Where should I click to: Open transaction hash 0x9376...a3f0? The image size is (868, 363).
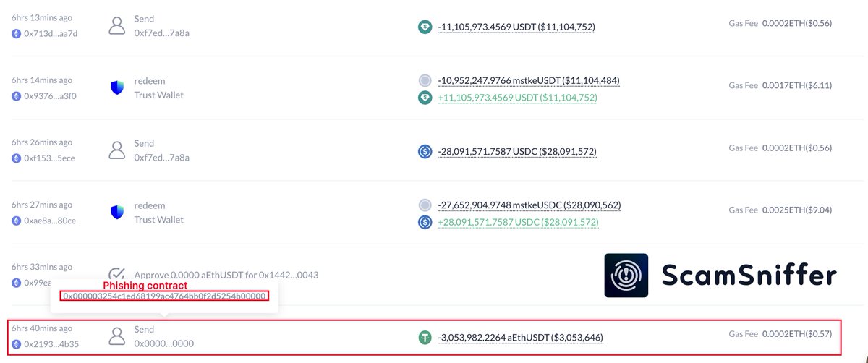pyautogui.click(x=50, y=95)
